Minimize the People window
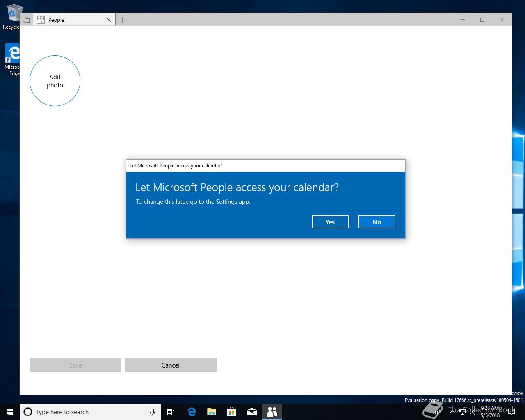This screenshot has height=420, width=525. [463, 20]
